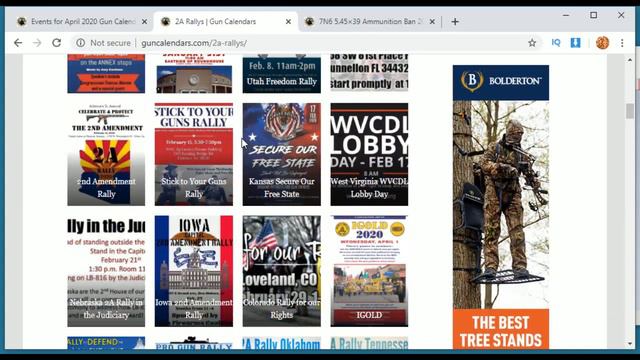Open the Chrome profile avatar
The height and width of the screenshot is (360, 640).
602,42
